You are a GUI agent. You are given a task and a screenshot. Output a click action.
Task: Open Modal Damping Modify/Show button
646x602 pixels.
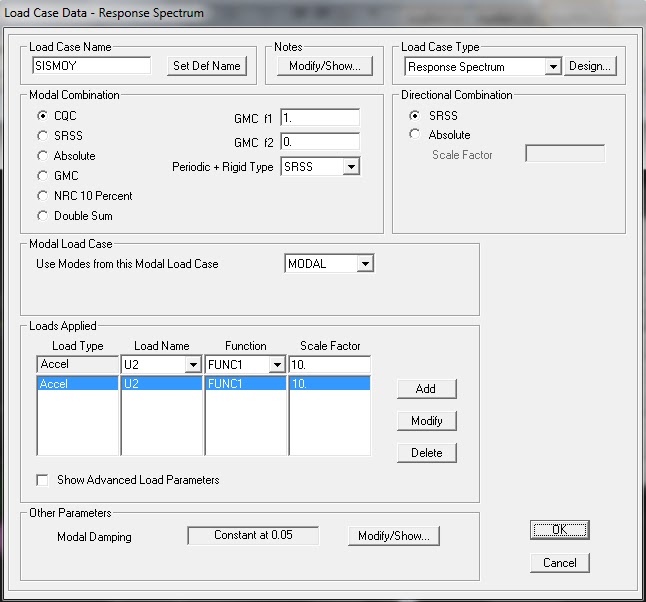[x=393, y=536]
